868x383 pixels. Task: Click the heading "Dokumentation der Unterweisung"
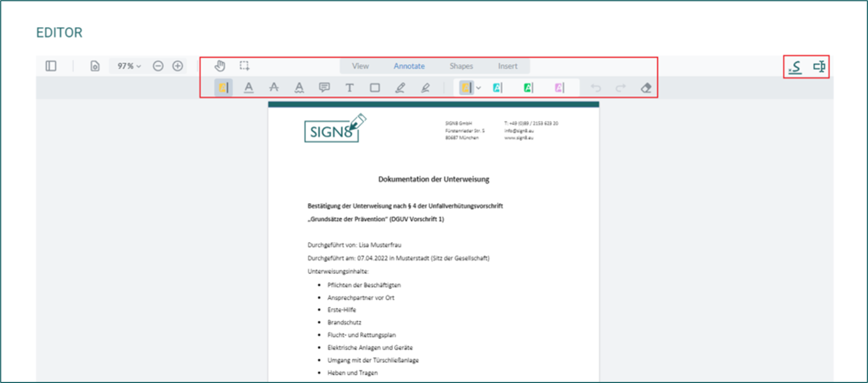(x=433, y=179)
